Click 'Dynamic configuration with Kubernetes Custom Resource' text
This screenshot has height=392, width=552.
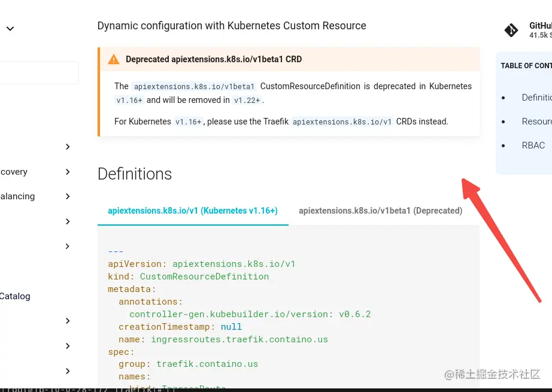232,26
